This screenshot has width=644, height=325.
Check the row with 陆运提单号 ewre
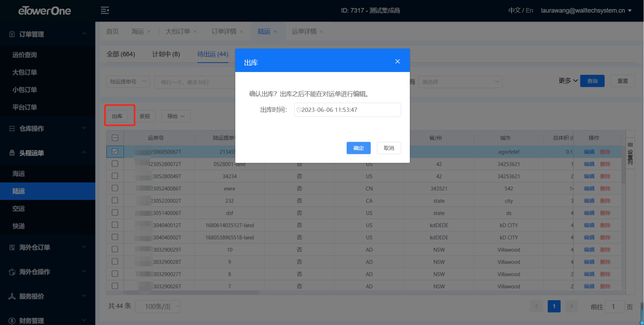click(x=115, y=188)
